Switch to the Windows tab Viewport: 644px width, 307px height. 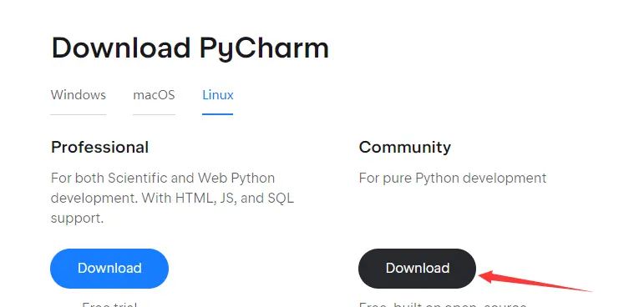[79, 95]
